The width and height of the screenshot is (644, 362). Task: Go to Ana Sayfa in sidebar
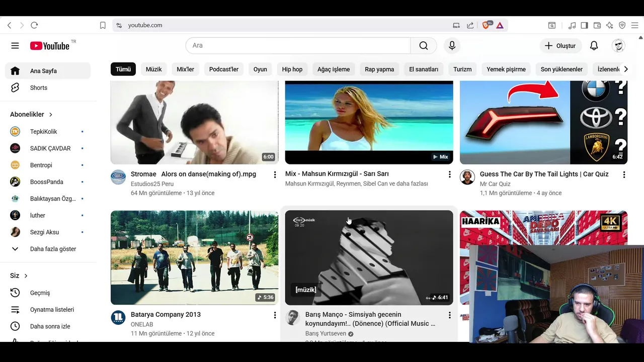pos(48,71)
